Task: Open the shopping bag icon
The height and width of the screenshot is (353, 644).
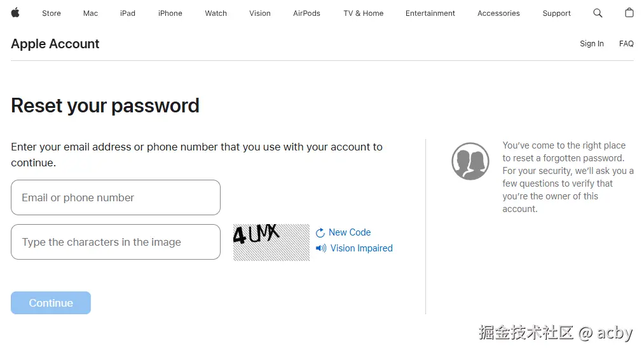Action: click(629, 13)
